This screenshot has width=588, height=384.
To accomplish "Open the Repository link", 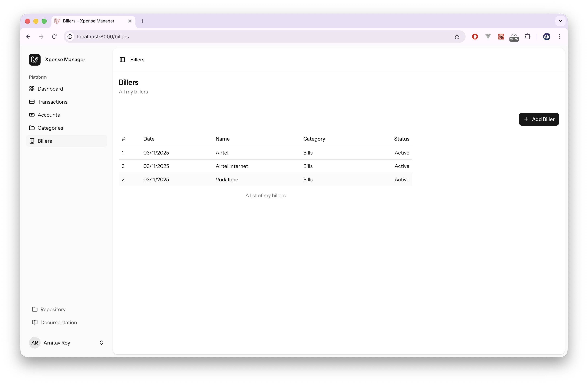I will 53,309.
